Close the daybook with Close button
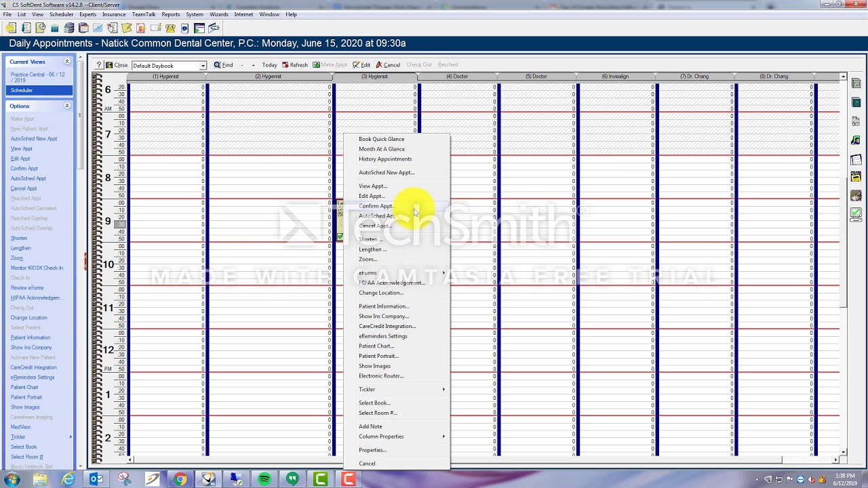 pyautogui.click(x=117, y=65)
